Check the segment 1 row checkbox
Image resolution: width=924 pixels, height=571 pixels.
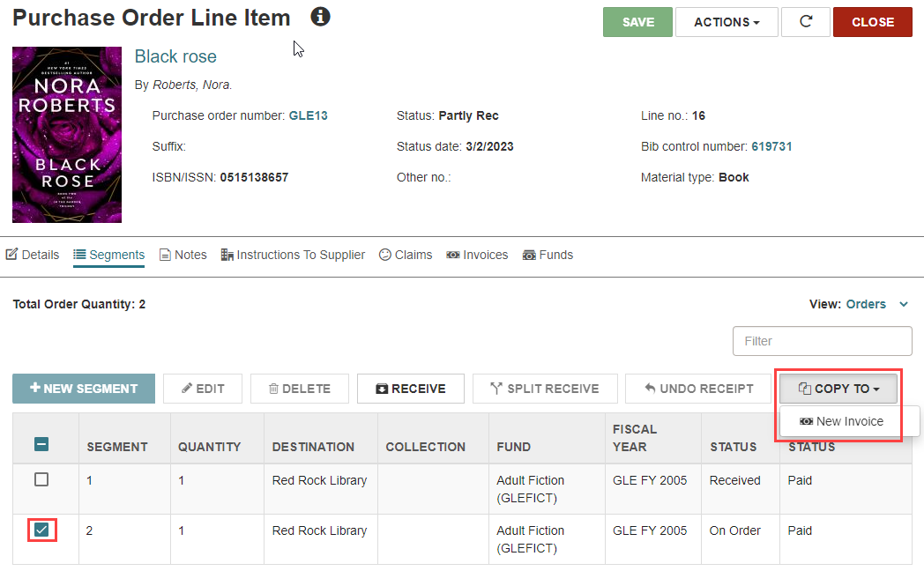41,479
